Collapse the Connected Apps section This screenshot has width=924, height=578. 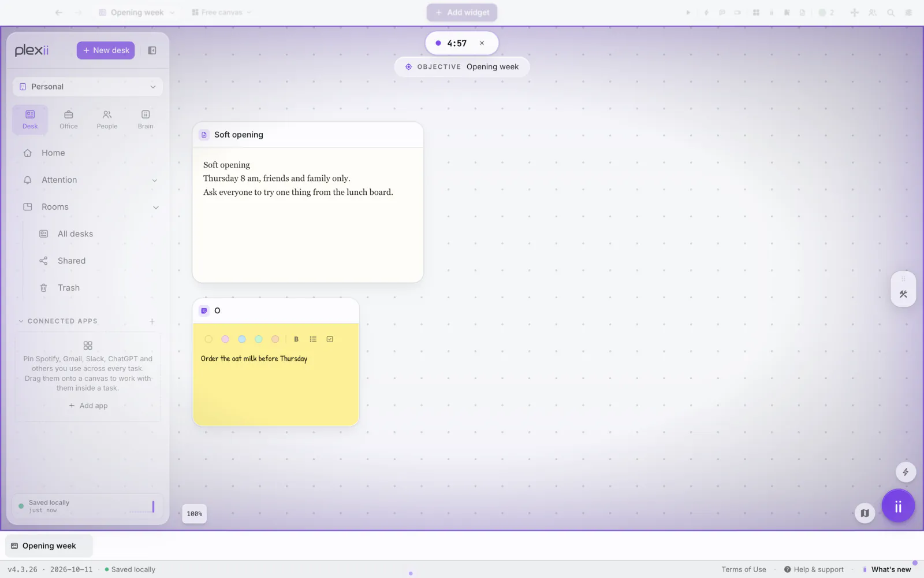tap(21, 321)
